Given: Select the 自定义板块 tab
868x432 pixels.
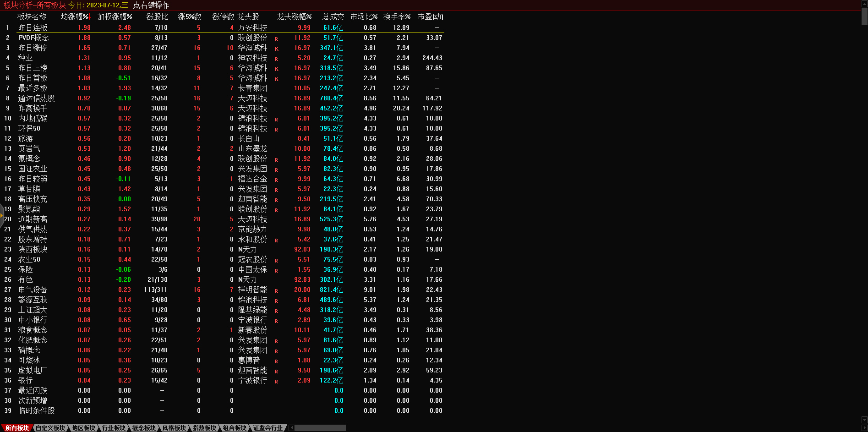Looking at the screenshot, I should coord(50,428).
